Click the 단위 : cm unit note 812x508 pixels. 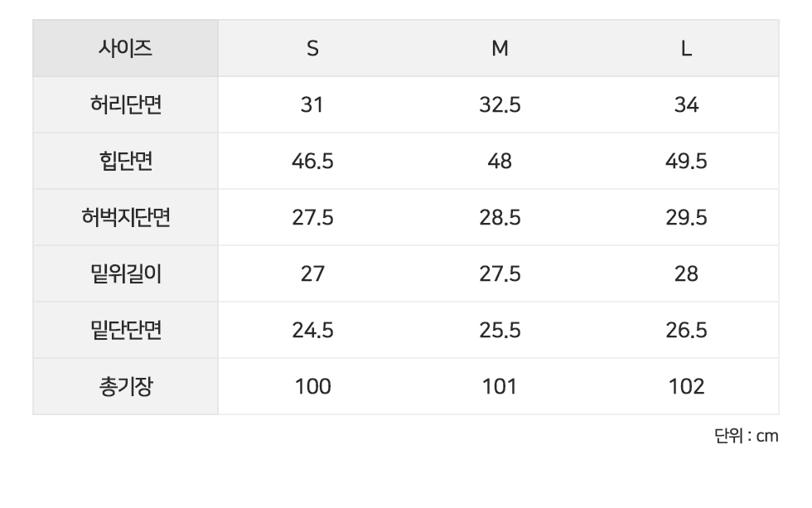(746, 436)
